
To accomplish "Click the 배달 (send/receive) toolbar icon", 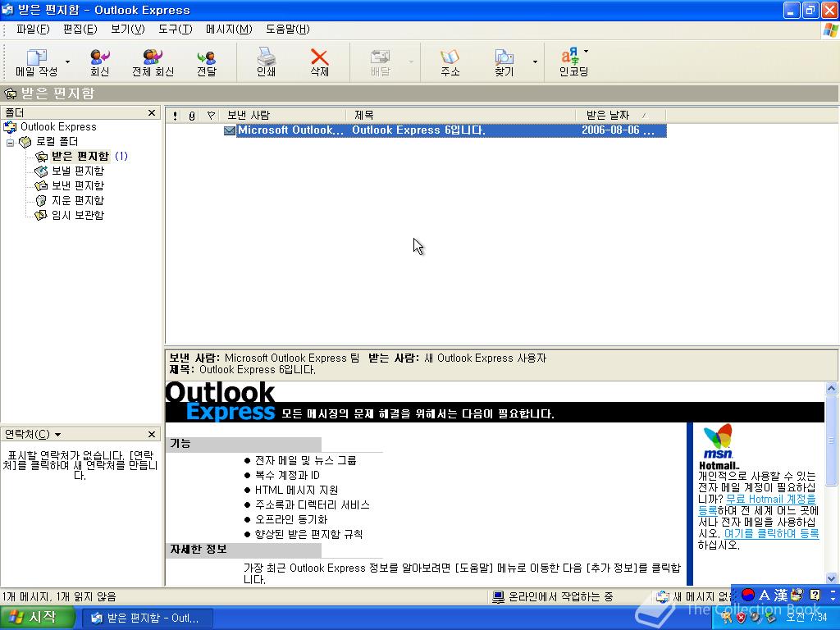I will tap(381, 62).
